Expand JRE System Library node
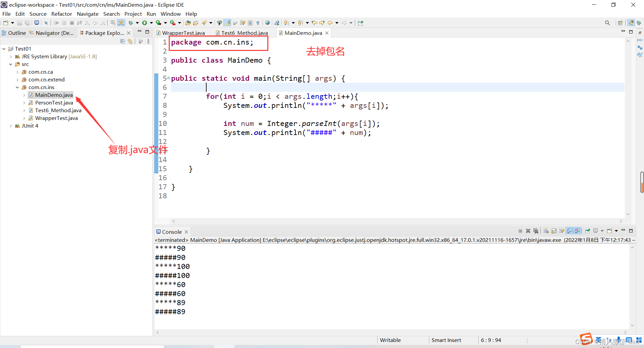 11,57
